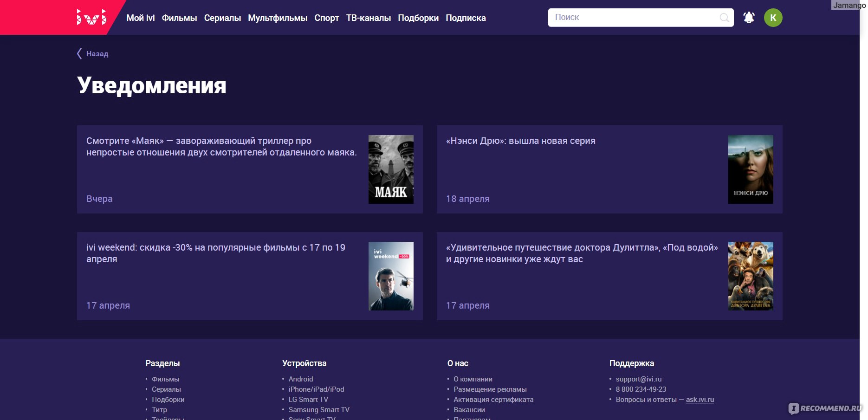Open the green K profile avatar
Screen dimensions: 868x420
pyautogui.click(x=773, y=18)
